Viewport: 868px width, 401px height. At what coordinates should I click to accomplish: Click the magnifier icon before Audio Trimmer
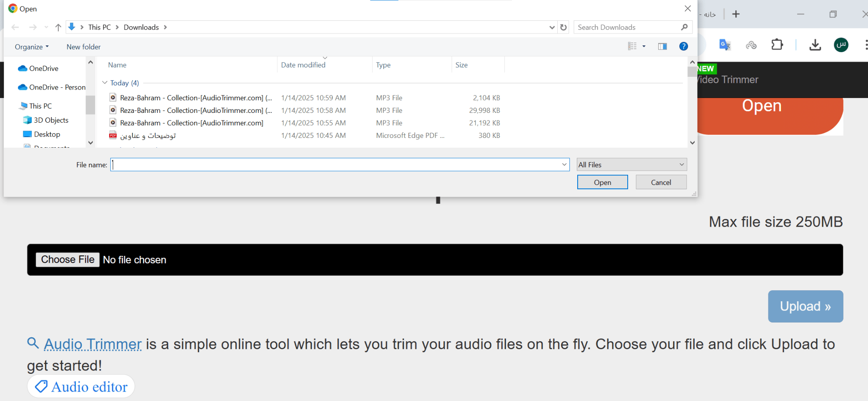click(x=33, y=342)
